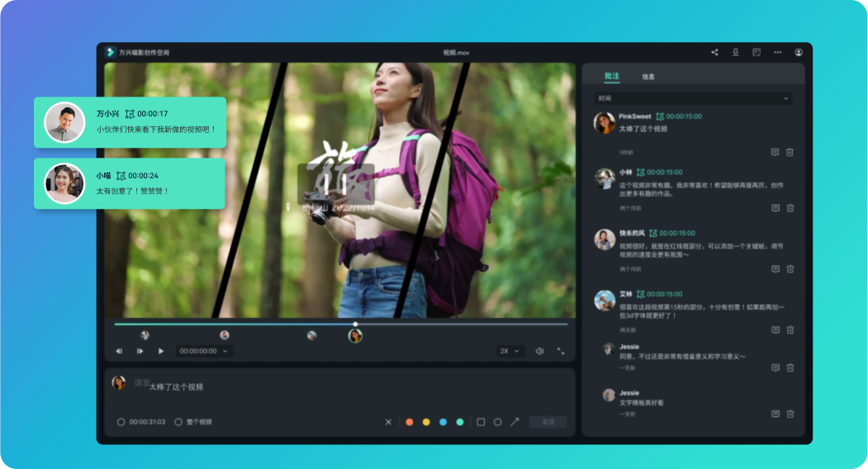Image resolution: width=868 pixels, height=469 pixels.
Task: Click PinkSweet's avatar in the comments list
Action: click(x=605, y=123)
